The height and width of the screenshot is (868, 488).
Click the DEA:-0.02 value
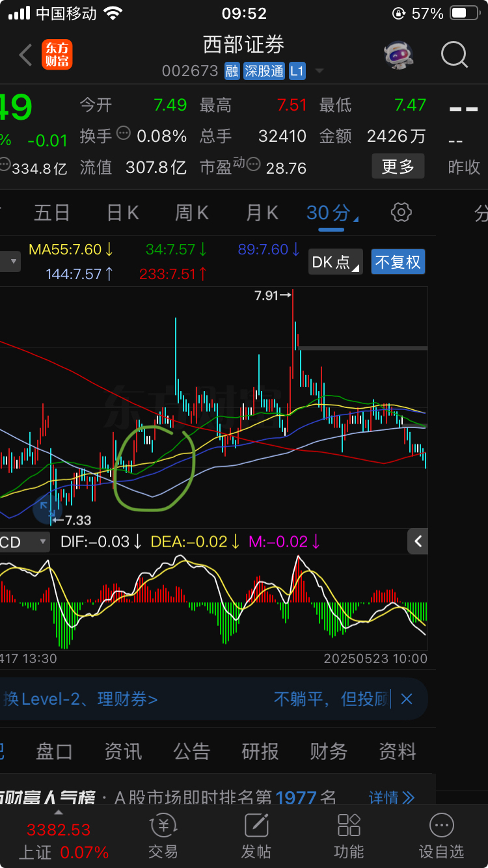tap(196, 541)
